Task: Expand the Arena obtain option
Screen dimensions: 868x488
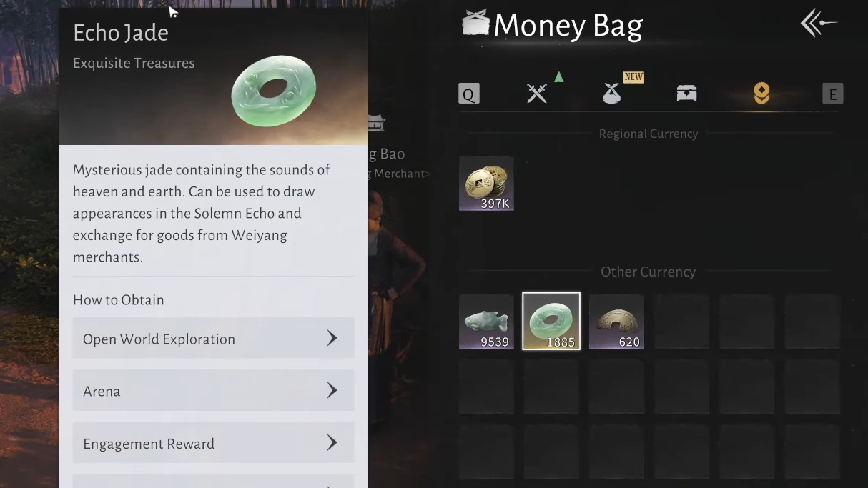Action: [x=213, y=390]
